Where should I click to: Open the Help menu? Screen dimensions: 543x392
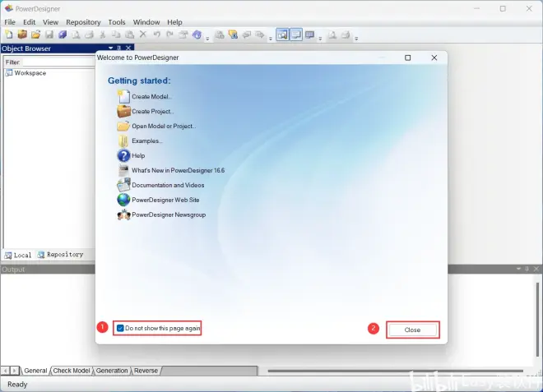pyautogui.click(x=174, y=22)
